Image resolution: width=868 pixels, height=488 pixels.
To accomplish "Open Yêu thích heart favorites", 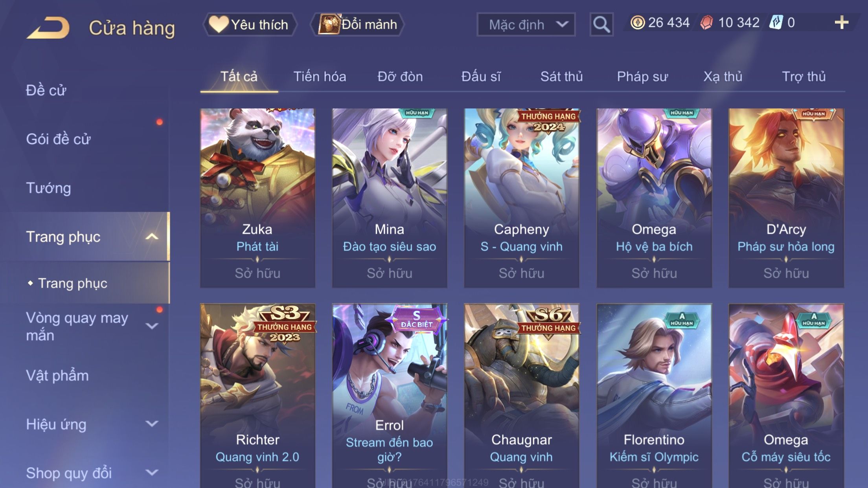I will click(x=250, y=24).
